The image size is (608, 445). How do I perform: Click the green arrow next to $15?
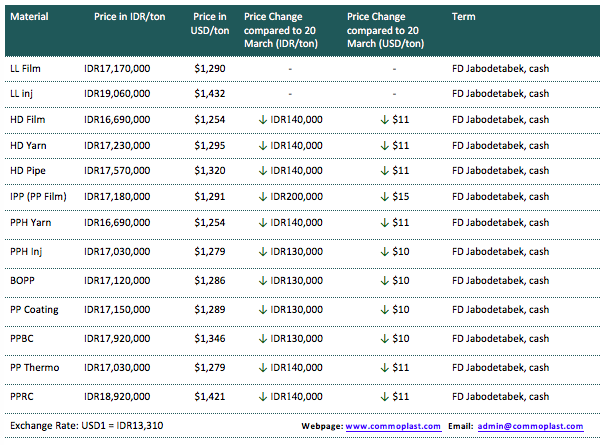click(x=384, y=195)
